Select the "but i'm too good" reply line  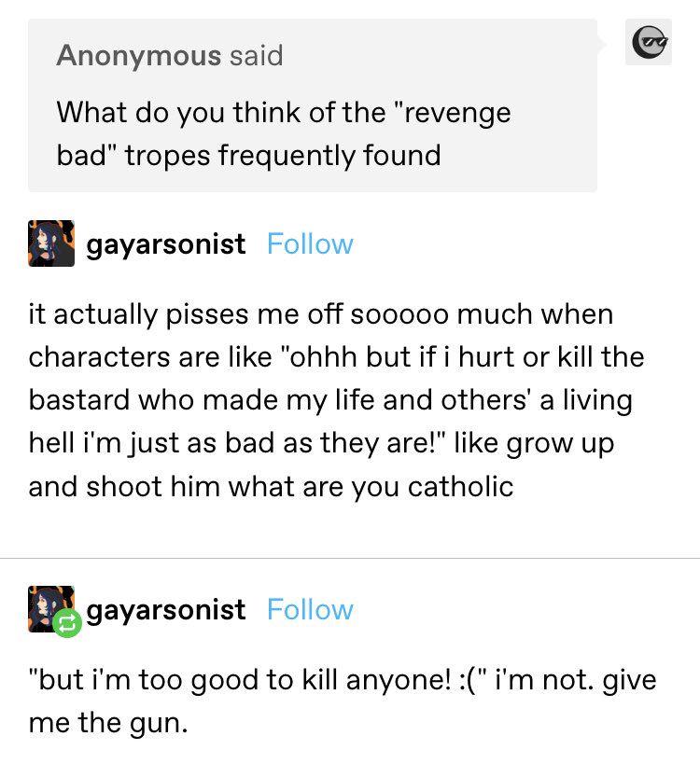pos(343,680)
